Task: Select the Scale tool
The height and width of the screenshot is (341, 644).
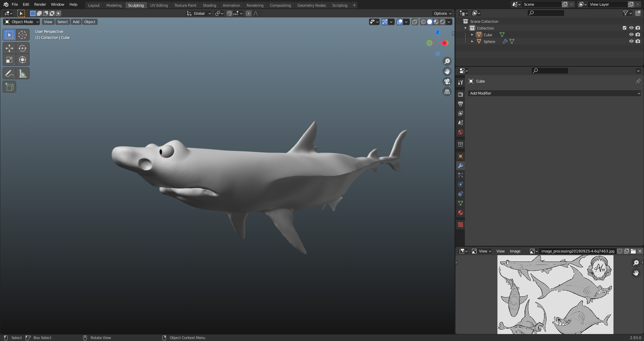Action: pos(9,60)
